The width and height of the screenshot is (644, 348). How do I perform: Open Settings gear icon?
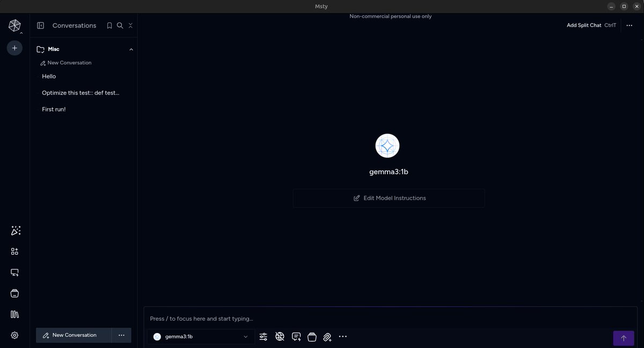tap(14, 335)
